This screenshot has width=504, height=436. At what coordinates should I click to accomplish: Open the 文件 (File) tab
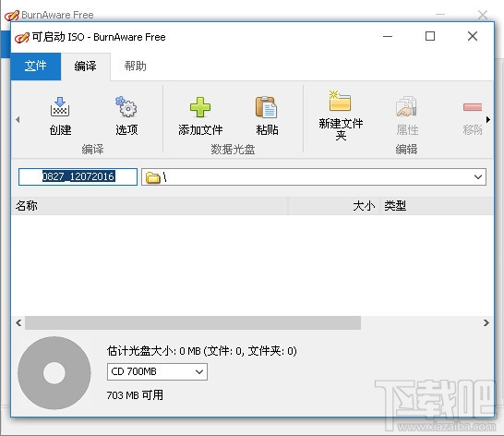[36, 67]
